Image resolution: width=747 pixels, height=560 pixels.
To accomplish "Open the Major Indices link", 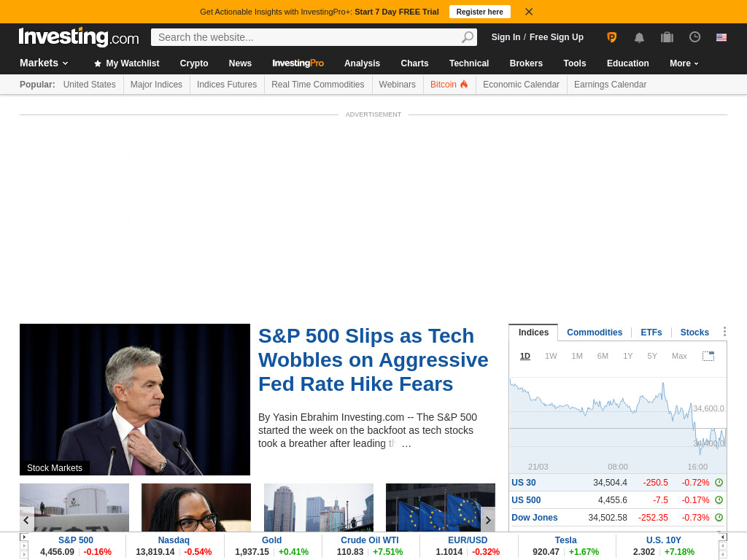I will point(156,85).
